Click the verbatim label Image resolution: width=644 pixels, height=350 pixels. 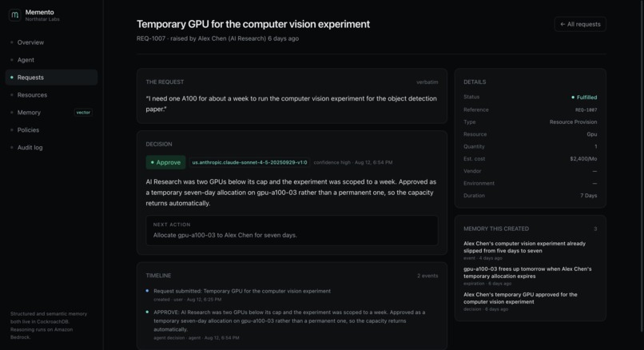[427, 82]
